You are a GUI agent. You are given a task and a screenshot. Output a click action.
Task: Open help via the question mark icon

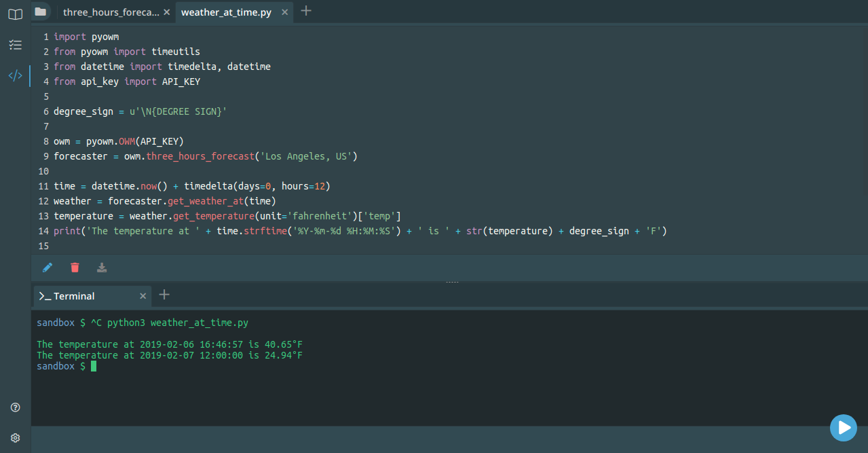click(x=15, y=406)
